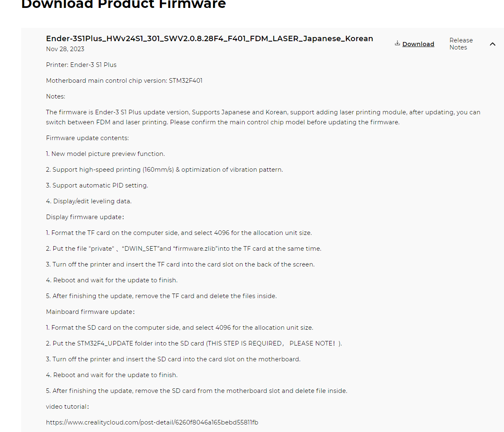Screen dimensions: 504x432
Task: Click the "Display firmware update:" section label
Action: click(85, 217)
